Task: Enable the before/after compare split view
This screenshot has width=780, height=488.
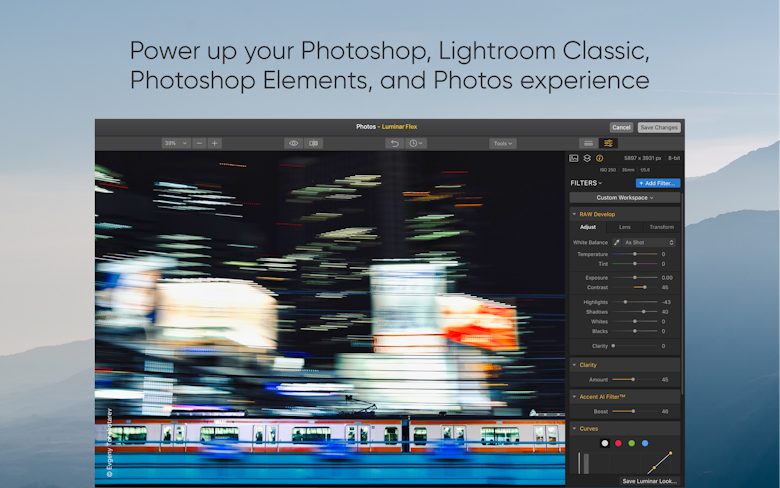Action: point(313,143)
